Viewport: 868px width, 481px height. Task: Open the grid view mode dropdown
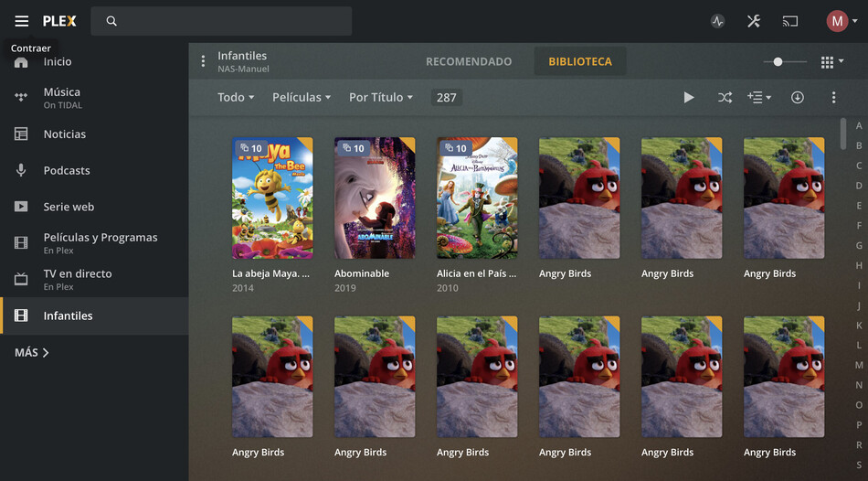tap(832, 61)
